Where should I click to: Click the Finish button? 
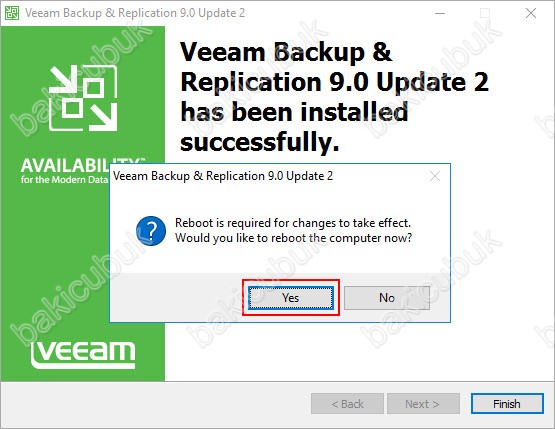507,404
